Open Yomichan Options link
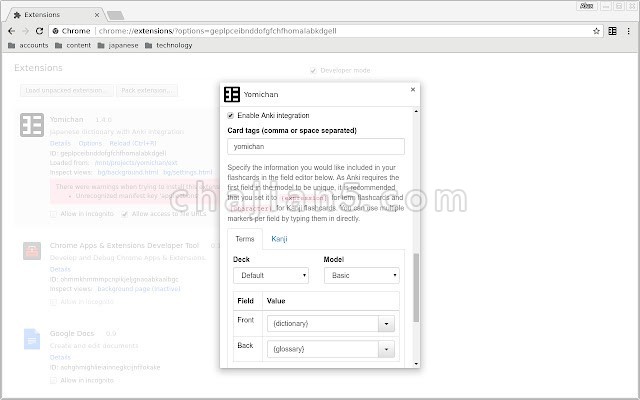 pos(90,143)
